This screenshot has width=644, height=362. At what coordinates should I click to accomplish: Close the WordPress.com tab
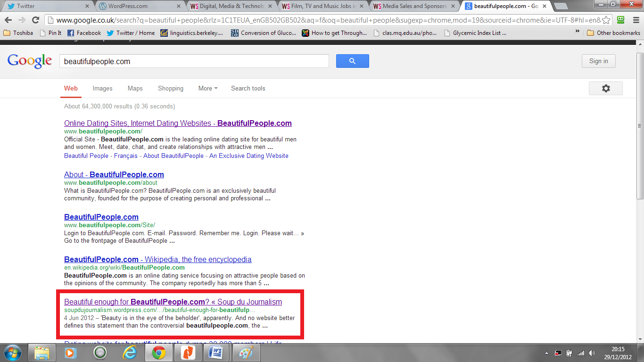(179, 6)
